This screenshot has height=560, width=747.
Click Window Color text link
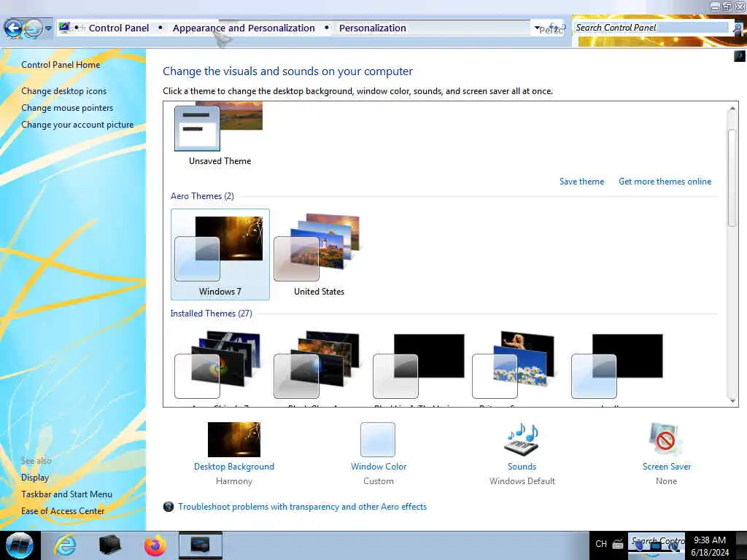[379, 467]
